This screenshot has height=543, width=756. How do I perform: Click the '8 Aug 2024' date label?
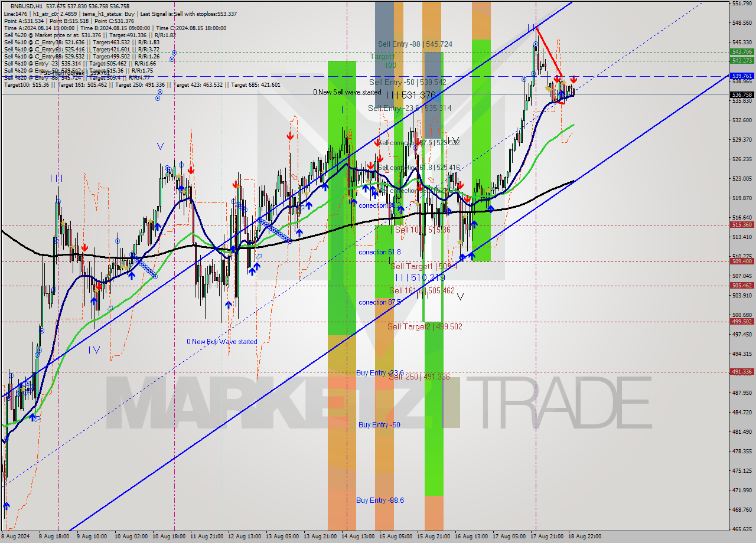[16, 537]
